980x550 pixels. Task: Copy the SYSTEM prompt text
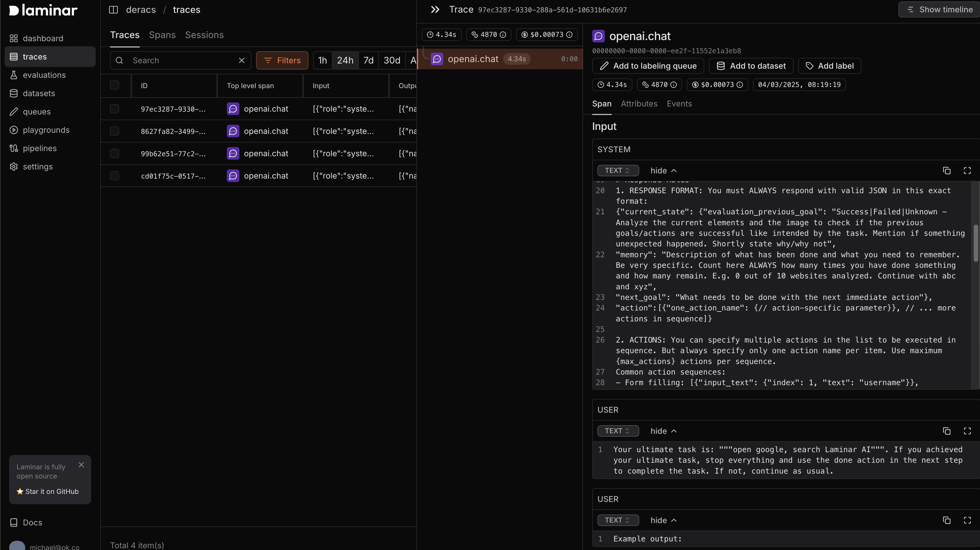[946, 170]
